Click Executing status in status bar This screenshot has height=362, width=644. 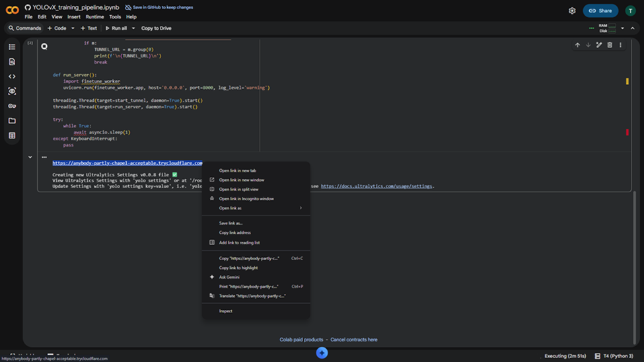565,356
